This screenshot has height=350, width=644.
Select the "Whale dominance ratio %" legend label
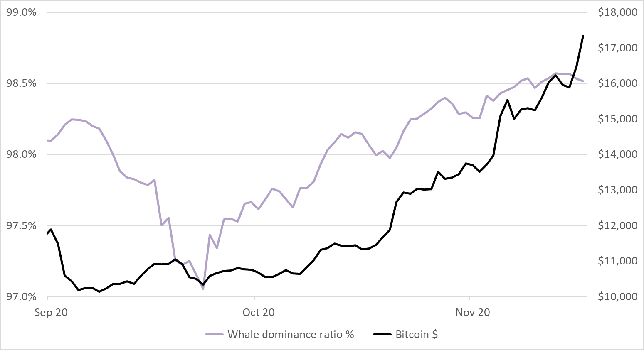click(291, 335)
